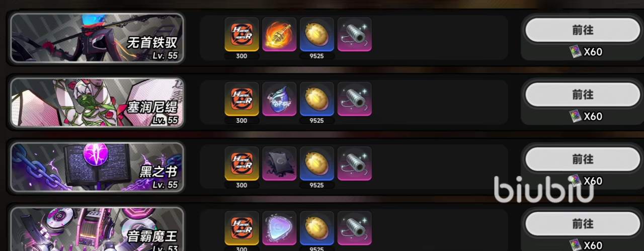Screen dimensions: 644x251
Task: Click the Hunter badge icon in 音霸魔王 row
Action: (242, 227)
